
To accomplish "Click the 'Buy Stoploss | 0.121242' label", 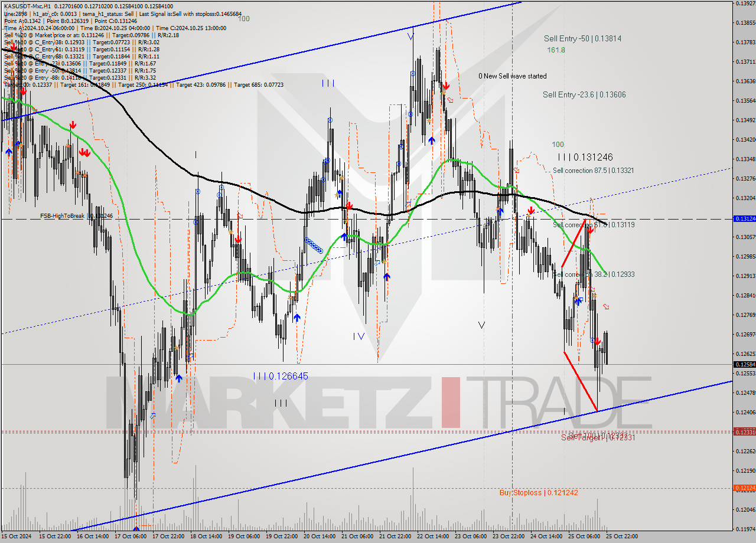I will (x=539, y=492).
